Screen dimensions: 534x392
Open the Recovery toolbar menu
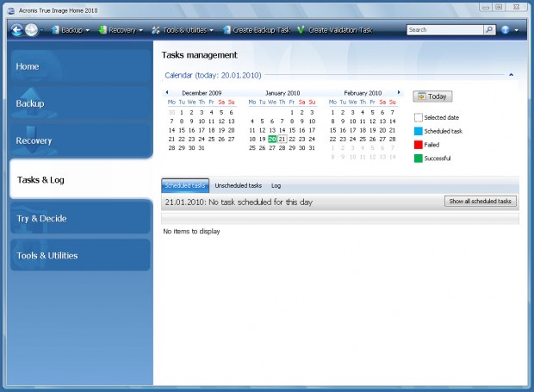coord(121,30)
